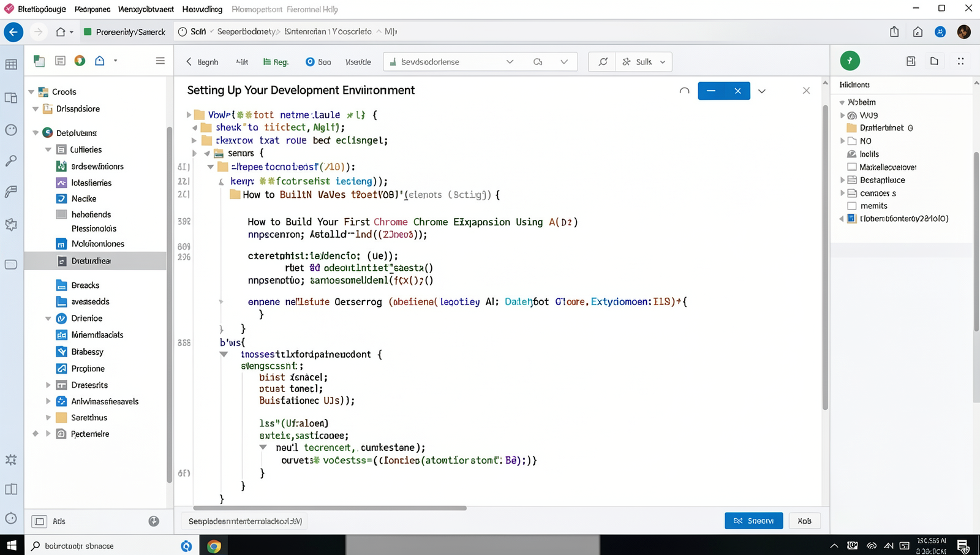
Task: Click the help icon in sidebar footer
Action: point(154,521)
